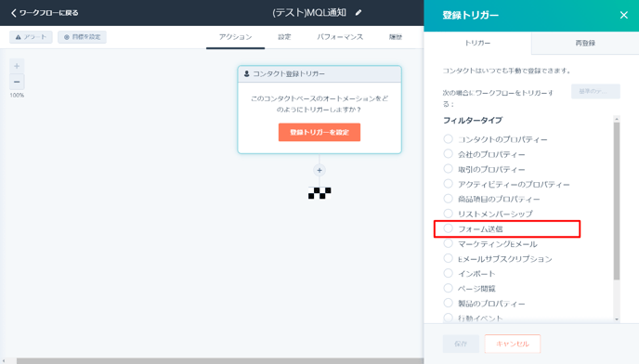Click the filter list scroll down arrow

(617, 319)
